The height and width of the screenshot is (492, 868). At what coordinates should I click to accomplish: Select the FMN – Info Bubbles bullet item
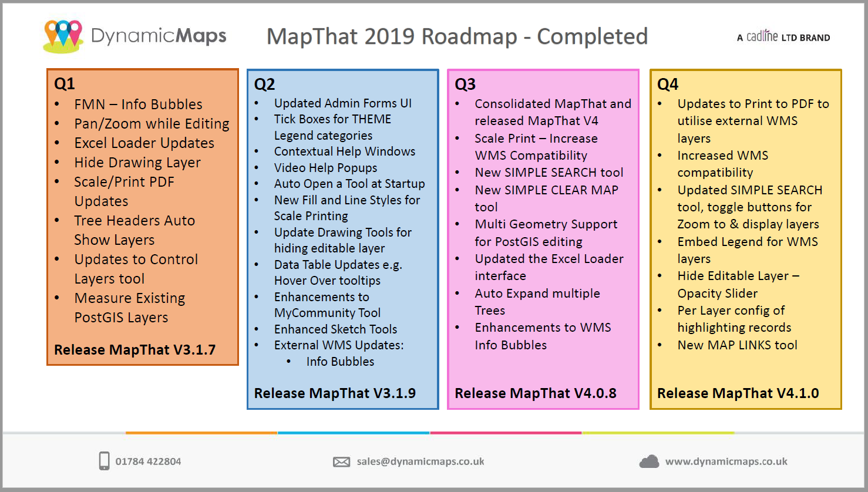[x=138, y=104]
